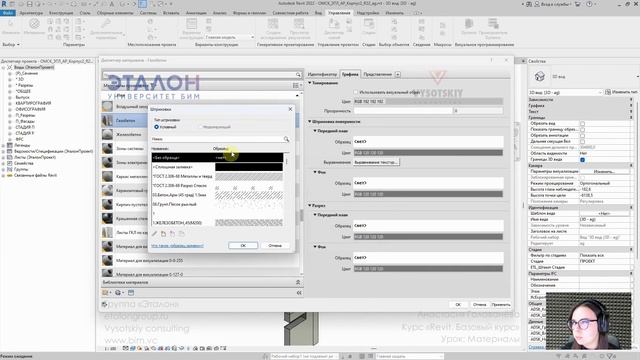This screenshot has height=360, width=640.
Task: Click the Изменить visualization parameters button
Action: click(x=604, y=172)
